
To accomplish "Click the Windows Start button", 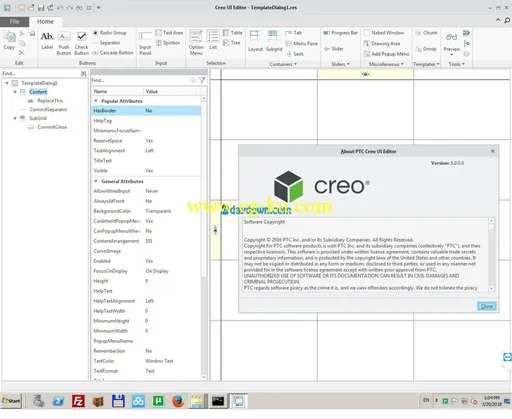I will click(x=11, y=401).
